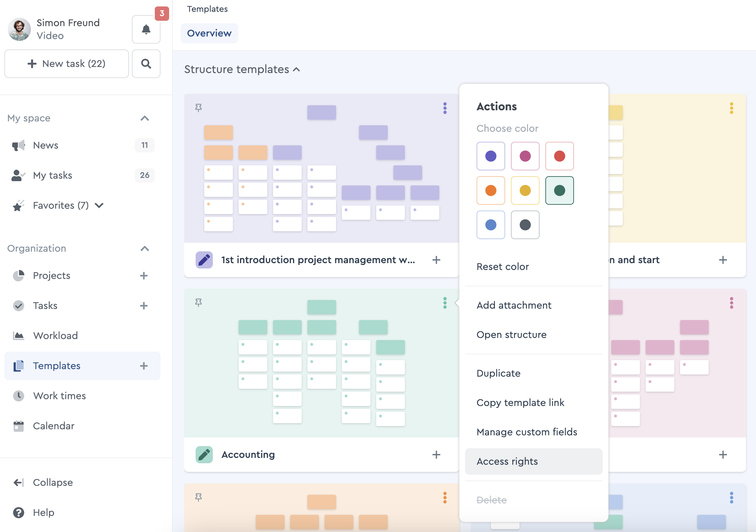Open Simon Freund profile avatar
The image size is (756, 532).
tap(19, 29)
